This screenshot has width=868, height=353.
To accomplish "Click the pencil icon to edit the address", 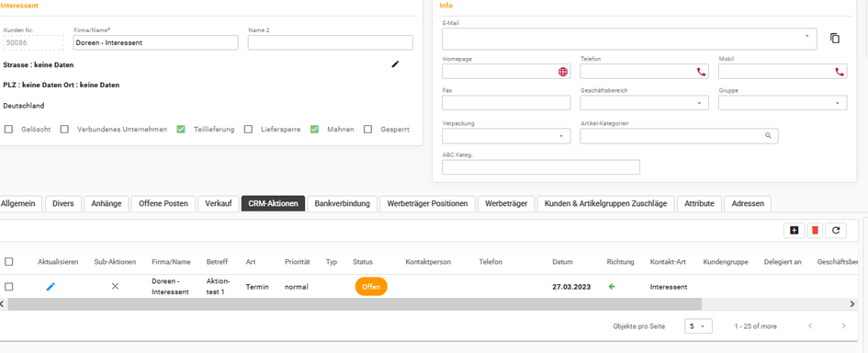I will (x=395, y=63).
